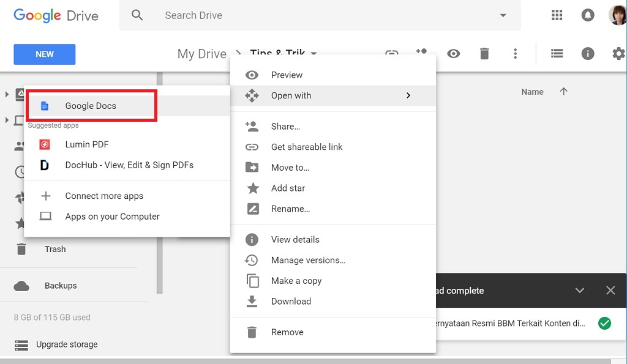Choose Lumin PDF from suggested apps

tap(127, 144)
